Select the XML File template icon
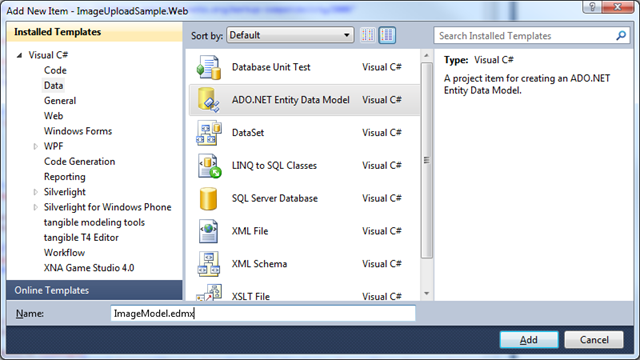Screen dimensions: 640x360 (209, 231)
